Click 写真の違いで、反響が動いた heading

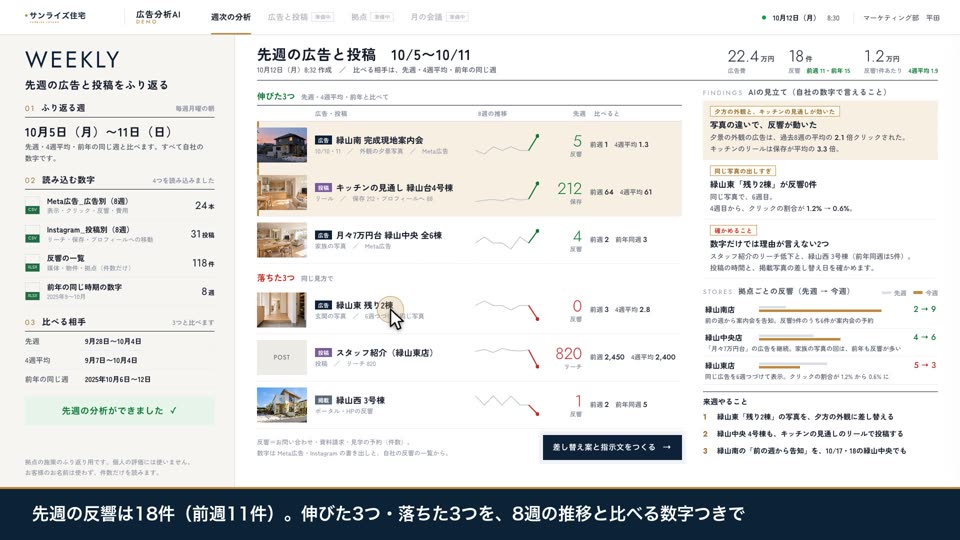point(763,125)
